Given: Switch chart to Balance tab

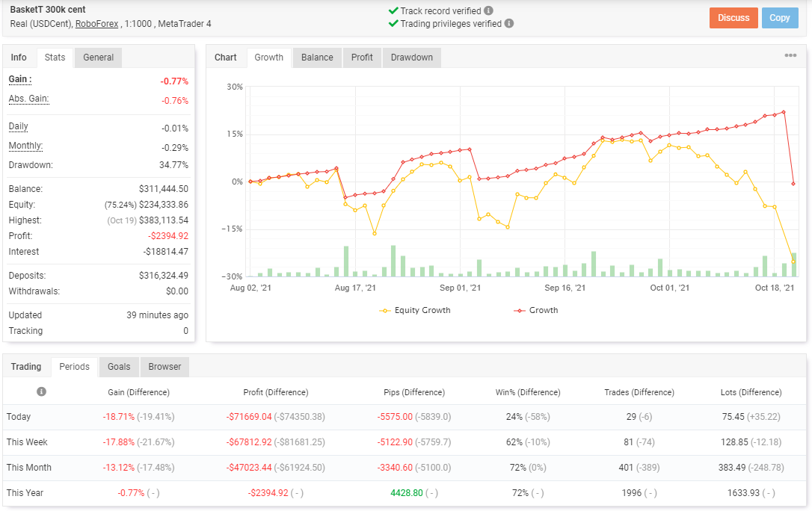Looking at the screenshot, I should click(x=317, y=58).
